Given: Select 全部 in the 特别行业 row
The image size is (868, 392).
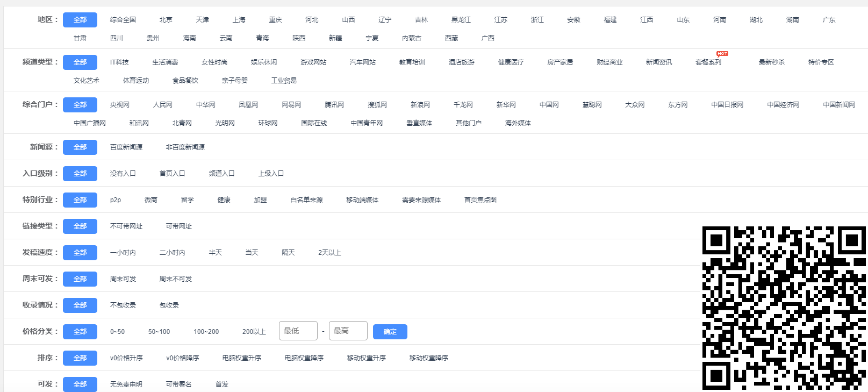Looking at the screenshot, I should (80, 200).
